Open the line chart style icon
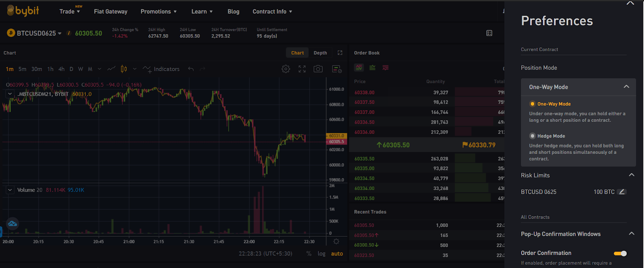The image size is (644, 268). [111, 69]
